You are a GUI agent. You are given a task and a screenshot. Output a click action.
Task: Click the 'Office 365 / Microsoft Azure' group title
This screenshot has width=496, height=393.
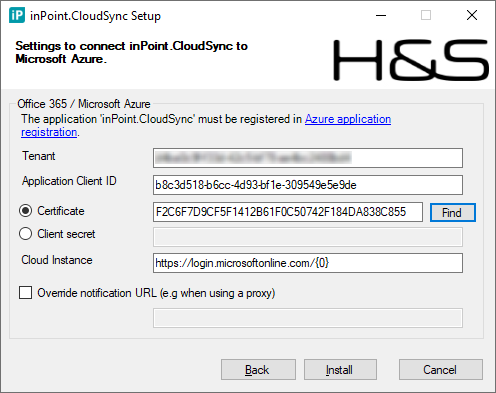(84, 104)
